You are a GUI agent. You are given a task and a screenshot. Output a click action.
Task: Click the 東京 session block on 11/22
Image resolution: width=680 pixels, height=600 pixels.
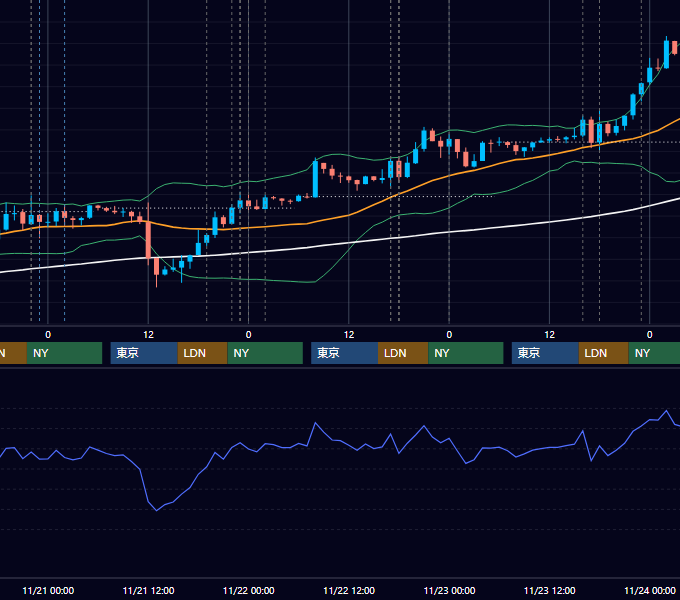point(344,353)
